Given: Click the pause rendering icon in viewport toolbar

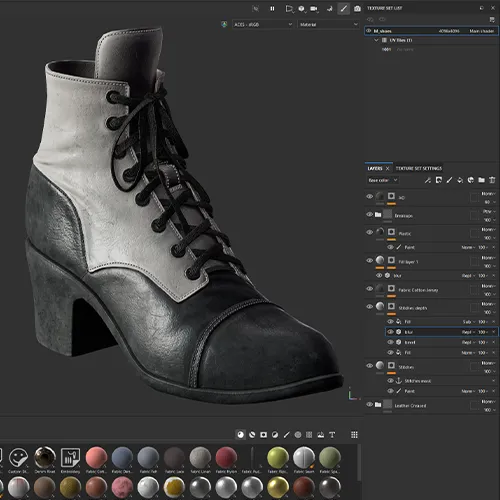Looking at the screenshot, I should tap(272, 9).
